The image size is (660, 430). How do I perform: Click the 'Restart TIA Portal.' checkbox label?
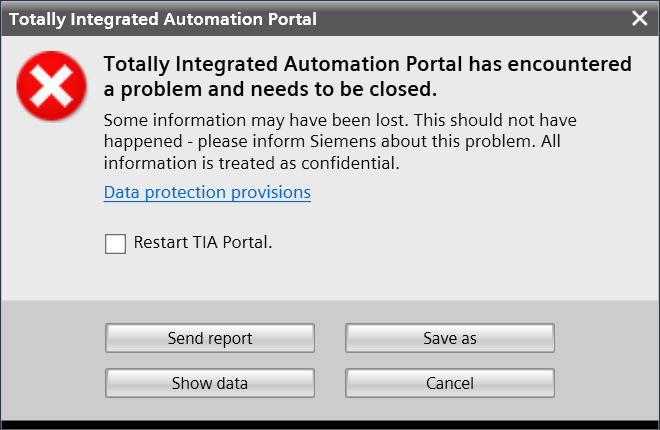click(203, 242)
